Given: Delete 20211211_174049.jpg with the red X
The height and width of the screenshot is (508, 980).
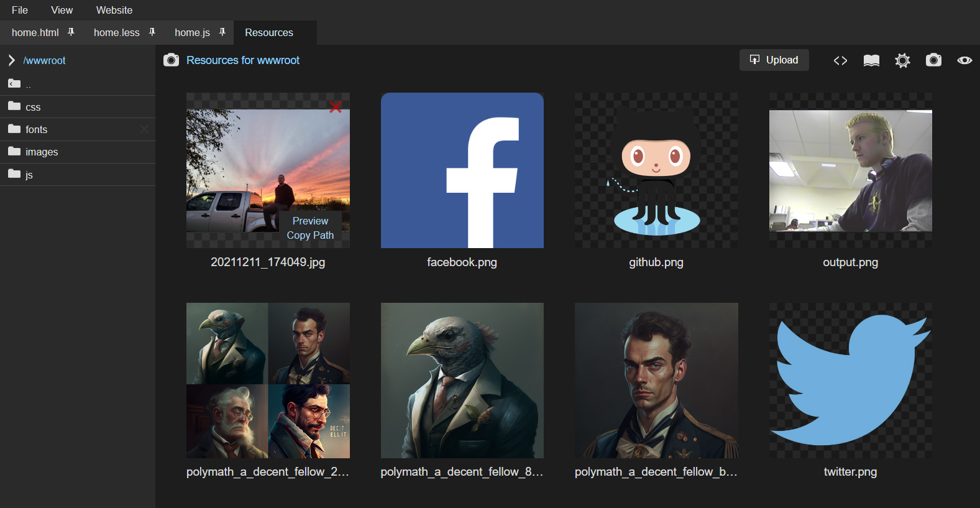Looking at the screenshot, I should [x=336, y=107].
